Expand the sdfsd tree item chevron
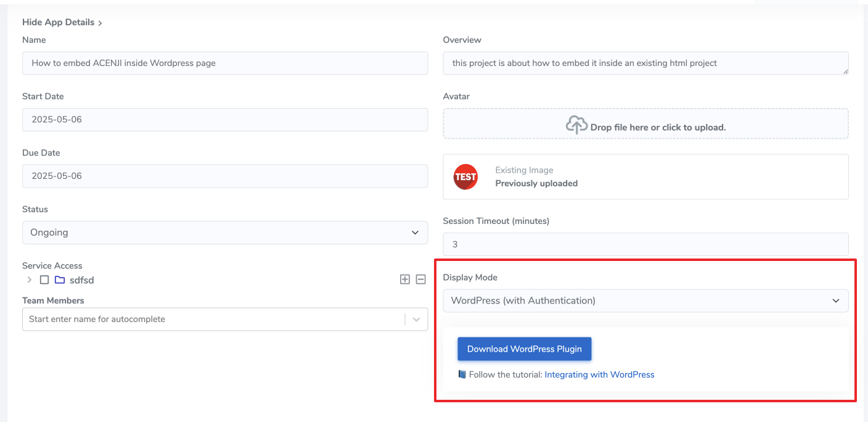The image size is (868, 422). pyautogui.click(x=29, y=279)
